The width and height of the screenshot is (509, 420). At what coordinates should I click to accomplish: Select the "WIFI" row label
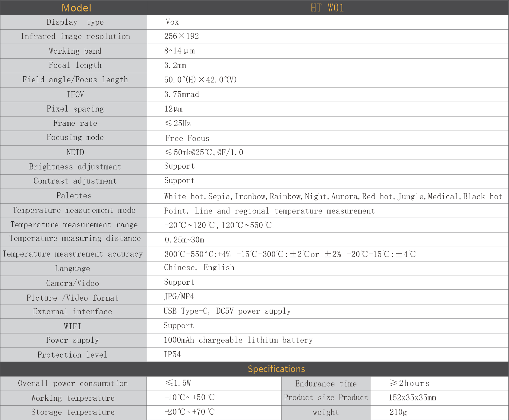(72, 326)
